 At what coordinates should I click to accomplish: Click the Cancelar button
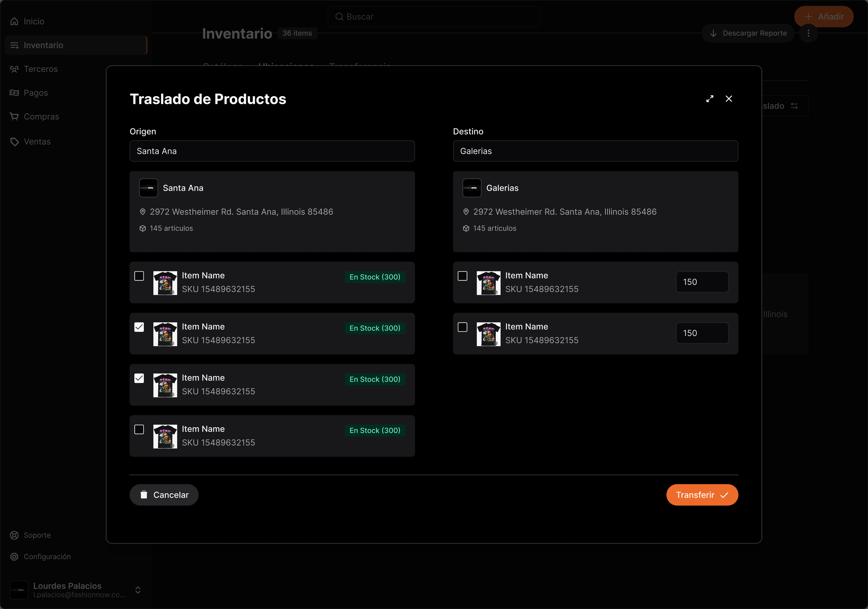[x=164, y=495]
